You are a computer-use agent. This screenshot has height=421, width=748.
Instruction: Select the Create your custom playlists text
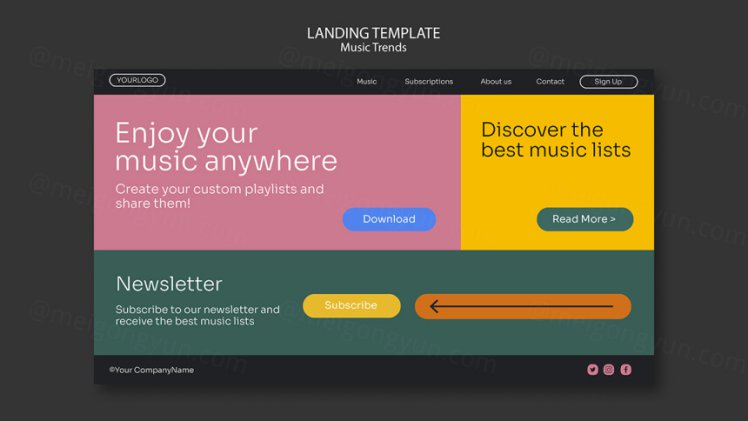[x=219, y=196]
